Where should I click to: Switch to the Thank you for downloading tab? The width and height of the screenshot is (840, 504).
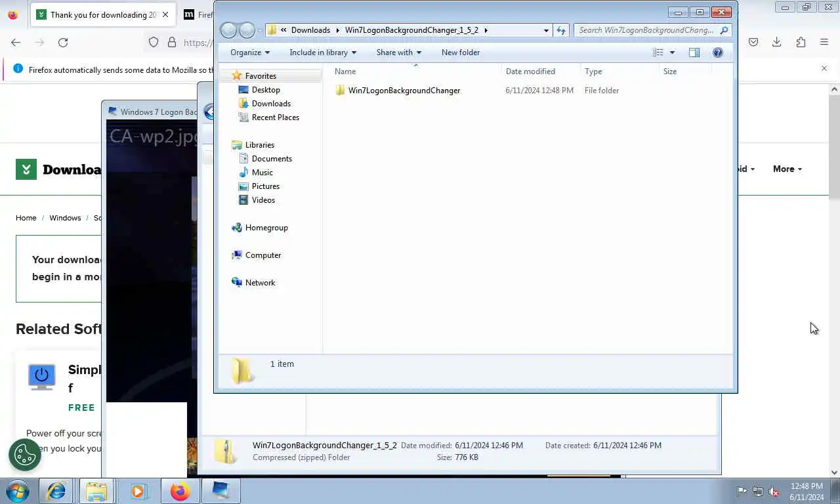pyautogui.click(x=104, y=14)
